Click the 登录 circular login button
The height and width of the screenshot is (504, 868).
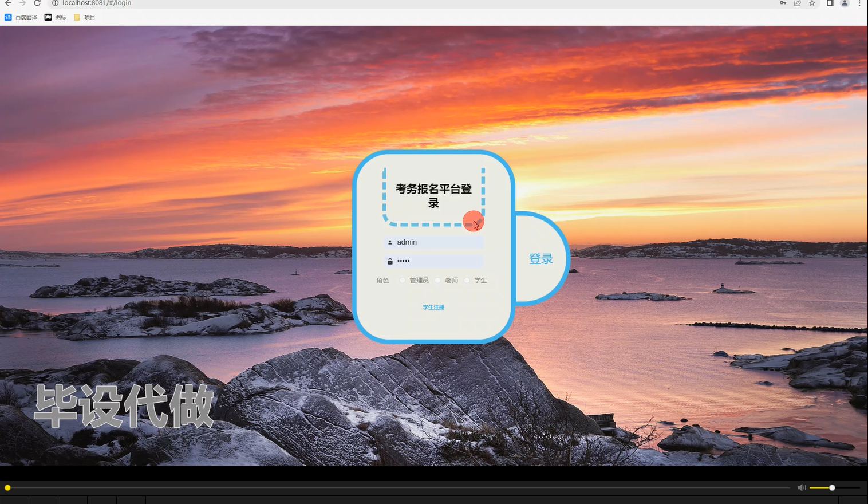coord(540,258)
